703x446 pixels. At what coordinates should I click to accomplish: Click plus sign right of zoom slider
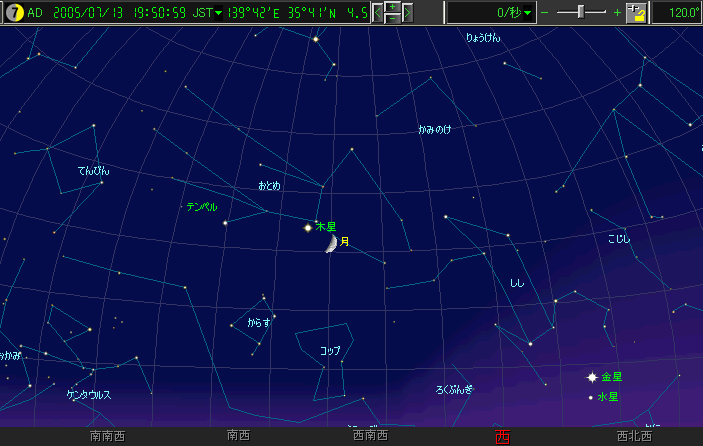click(617, 13)
